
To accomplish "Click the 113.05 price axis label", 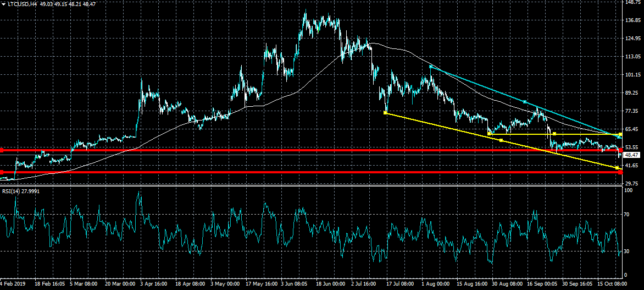I will [632, 57].
